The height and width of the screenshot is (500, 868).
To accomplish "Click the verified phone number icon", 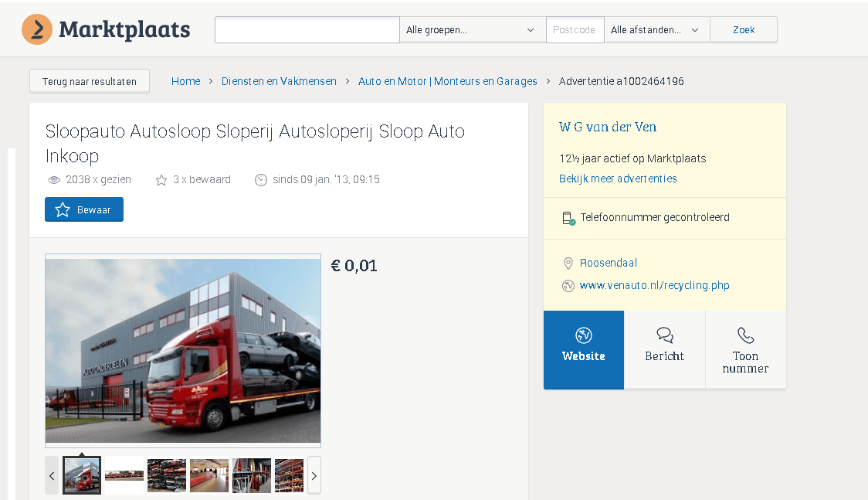I will pyautogui.click(x=568, y=218).
